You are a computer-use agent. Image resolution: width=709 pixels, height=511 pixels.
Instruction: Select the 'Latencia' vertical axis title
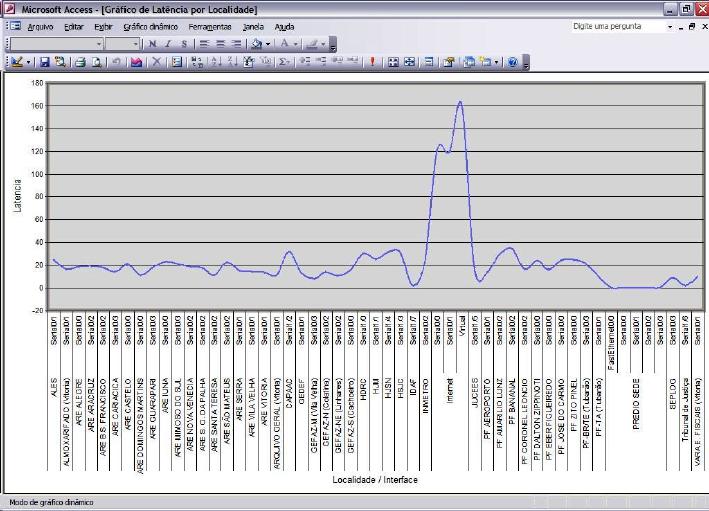tap(17, 196)
